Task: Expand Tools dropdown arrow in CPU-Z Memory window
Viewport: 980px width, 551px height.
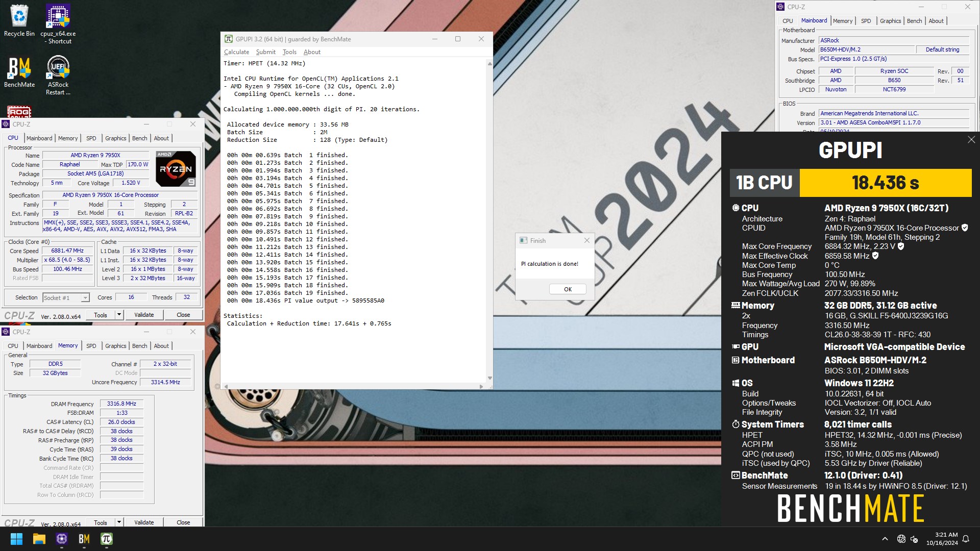Action: click(x=119, y=522)
